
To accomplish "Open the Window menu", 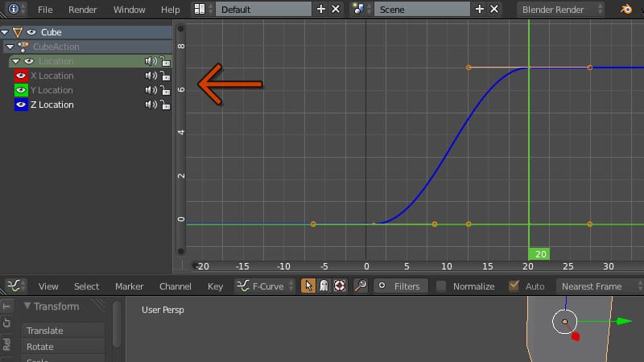I will tap(130, 10).
